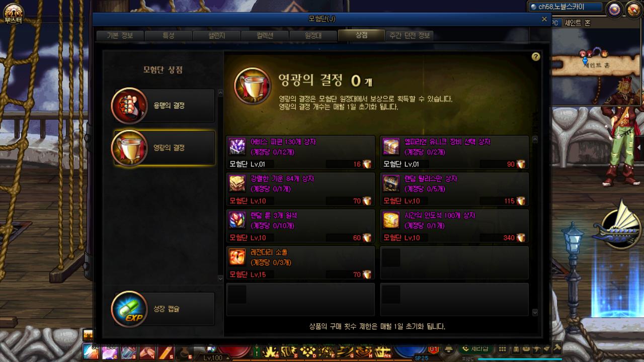Click the question mark help icon
This screenshot has width=644, height=362.
click(x=536, y=57)
